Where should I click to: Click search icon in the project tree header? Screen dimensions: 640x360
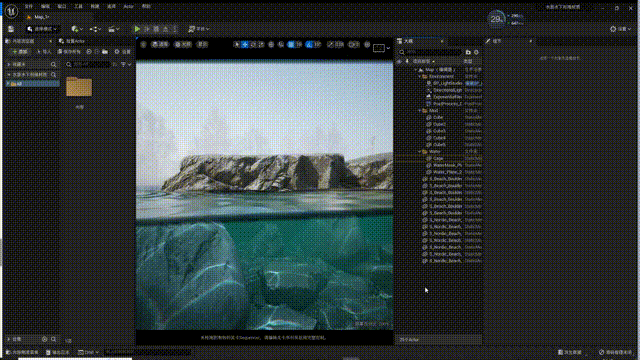53,75
